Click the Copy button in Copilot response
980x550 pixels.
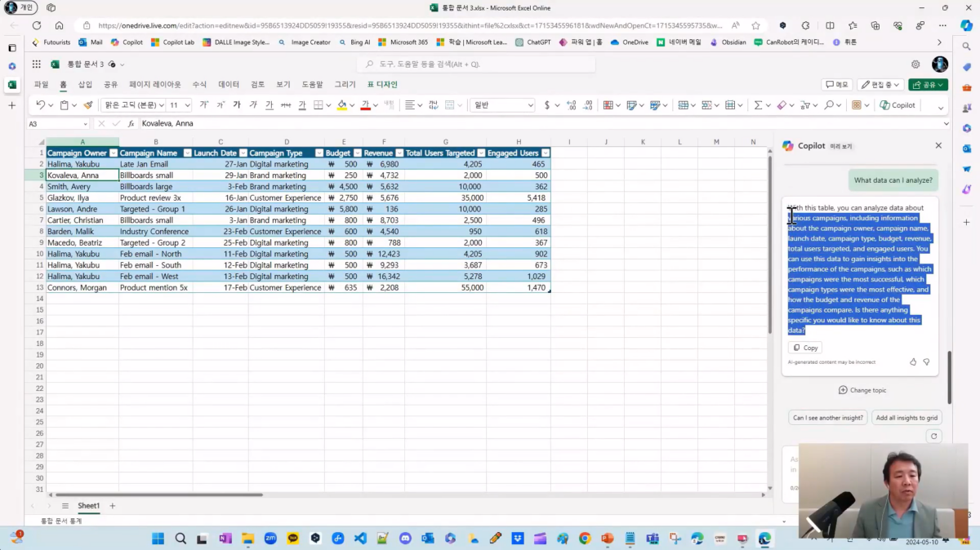(x=805, y=348)
